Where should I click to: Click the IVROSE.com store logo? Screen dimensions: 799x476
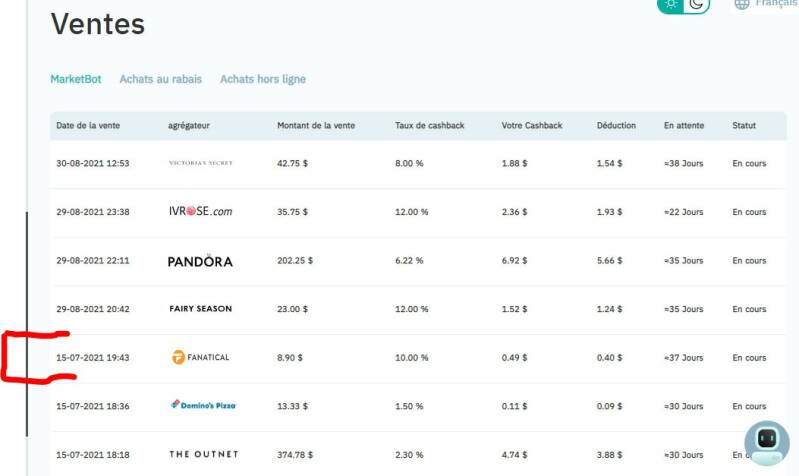tap(200, 212)
